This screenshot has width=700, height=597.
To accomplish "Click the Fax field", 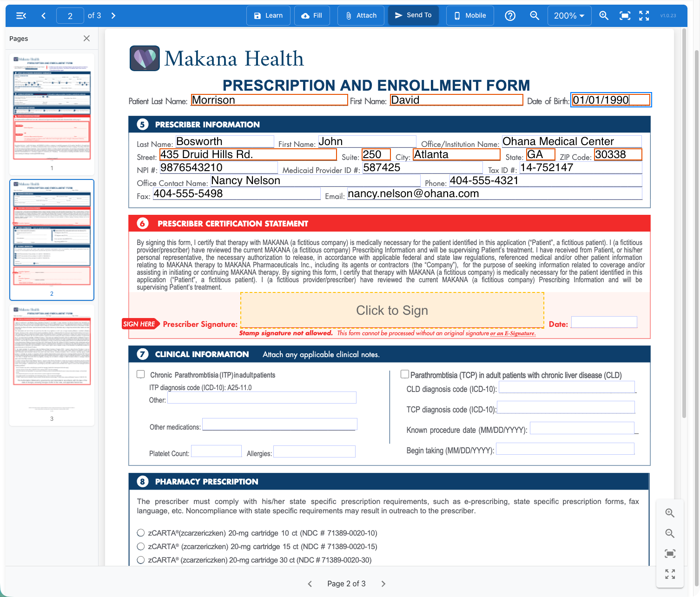I will [237, 193].
